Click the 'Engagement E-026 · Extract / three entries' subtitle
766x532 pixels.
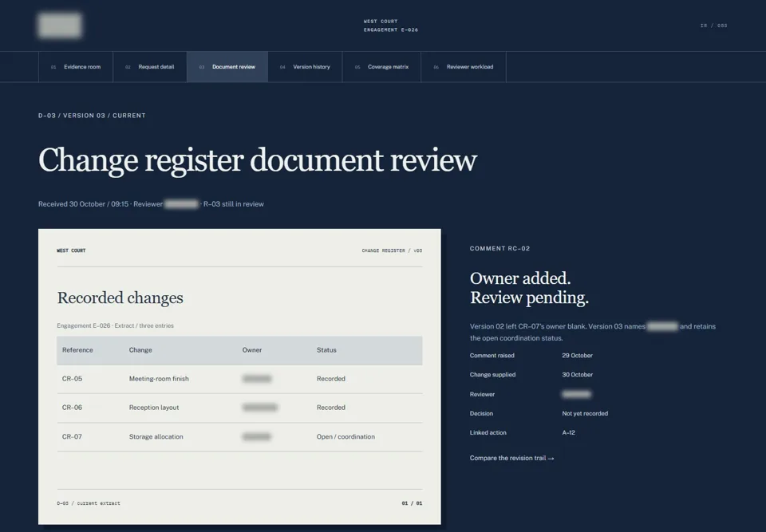click(x=115, y=326)
